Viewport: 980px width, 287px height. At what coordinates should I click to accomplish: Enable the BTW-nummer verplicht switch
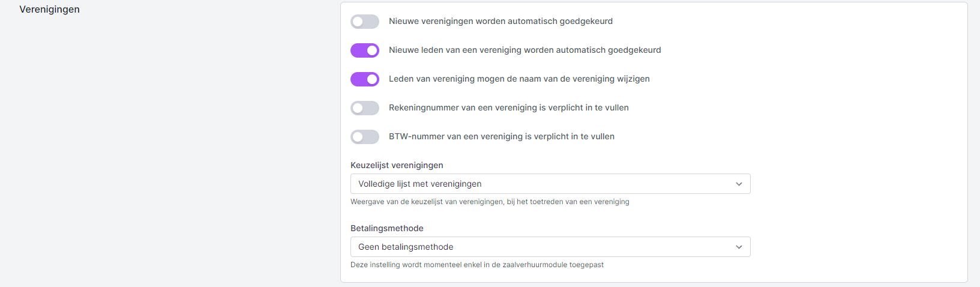click(365, 137)
